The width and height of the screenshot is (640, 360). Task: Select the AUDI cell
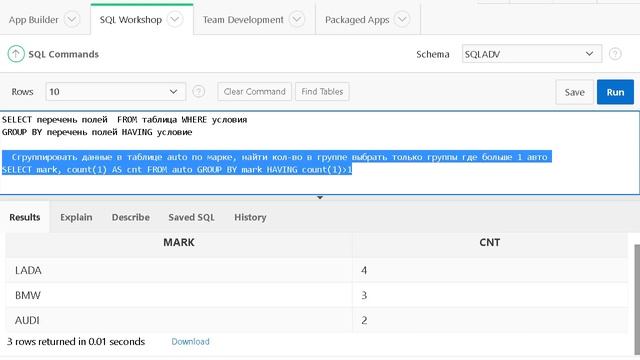(x=179, y=320)
